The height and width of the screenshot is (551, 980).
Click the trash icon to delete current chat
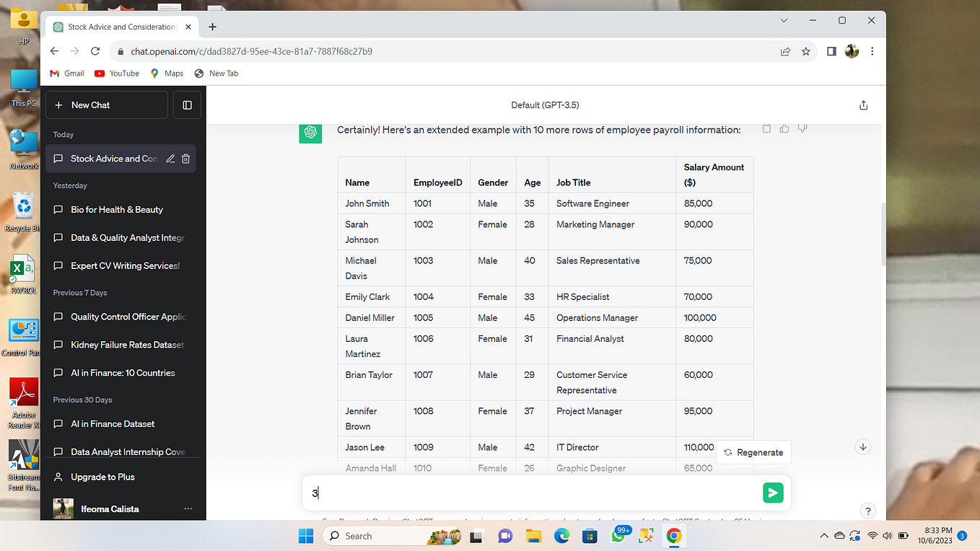pos(185,159)
